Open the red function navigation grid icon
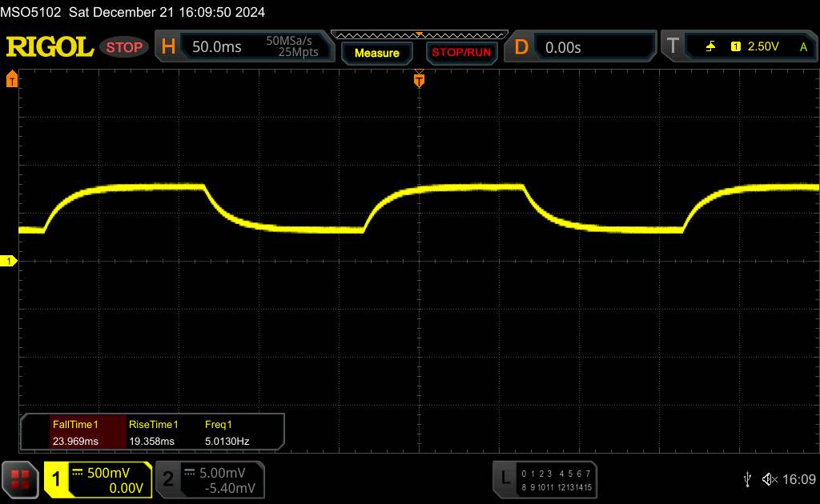Screen dimensions: 820x504 [x=21, y=478]
